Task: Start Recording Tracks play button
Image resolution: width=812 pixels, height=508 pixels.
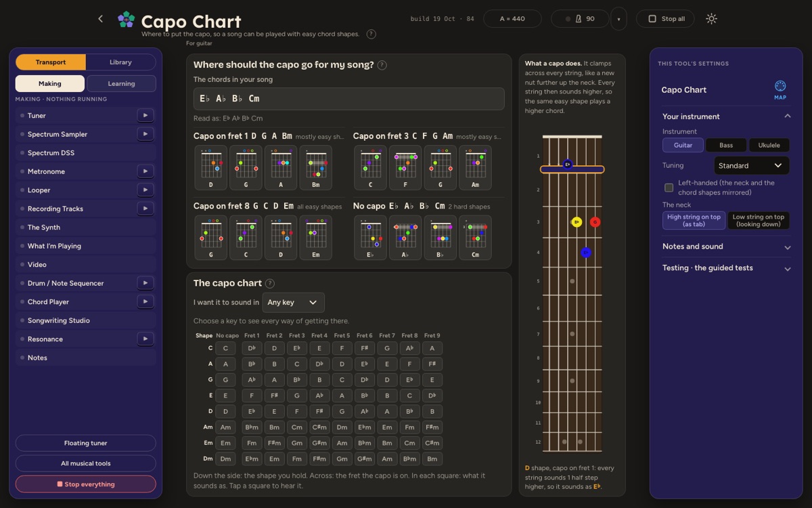Action: [x=145, y=209]
